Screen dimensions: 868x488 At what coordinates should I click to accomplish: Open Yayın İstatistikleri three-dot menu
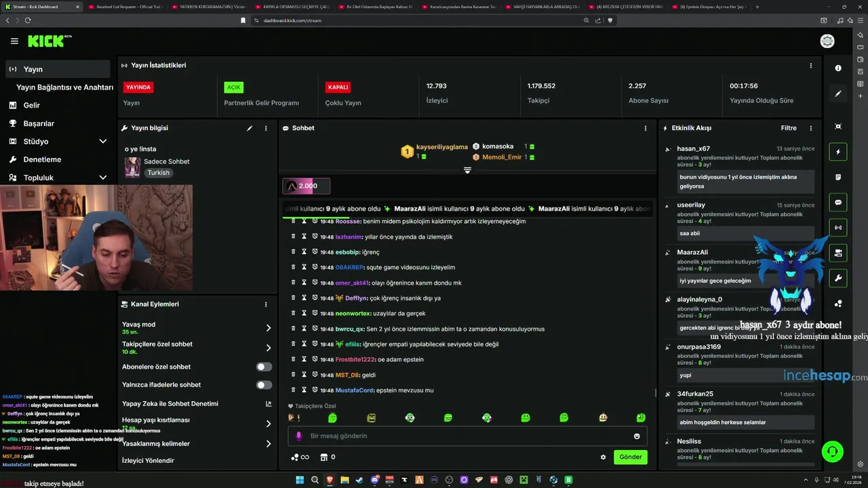point(810,66)
